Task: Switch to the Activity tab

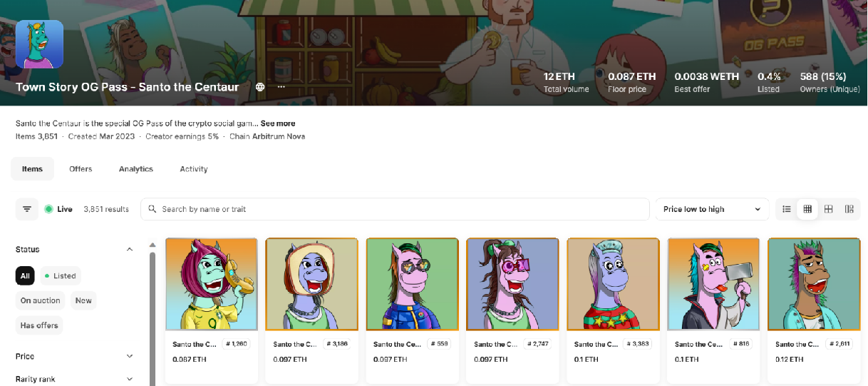Action: tap(194, 169)
